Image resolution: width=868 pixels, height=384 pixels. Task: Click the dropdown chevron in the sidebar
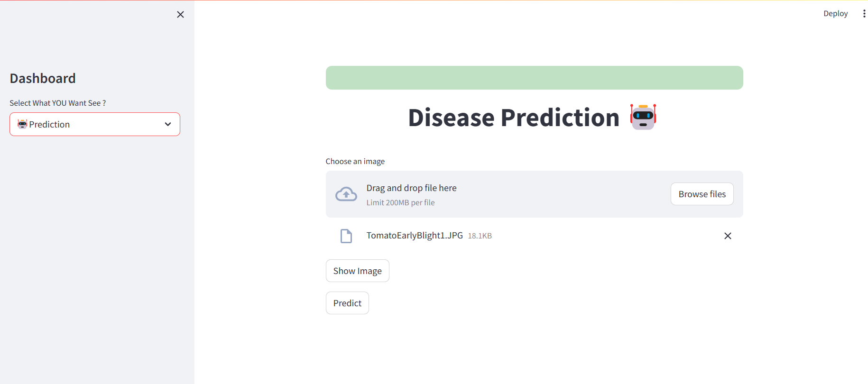(x=167, y=124)
